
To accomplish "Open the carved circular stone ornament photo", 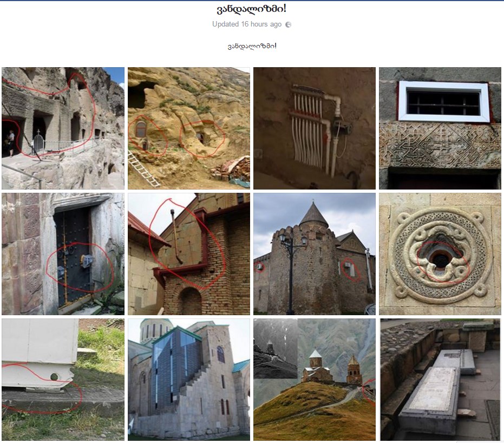I will pos(440,254).
